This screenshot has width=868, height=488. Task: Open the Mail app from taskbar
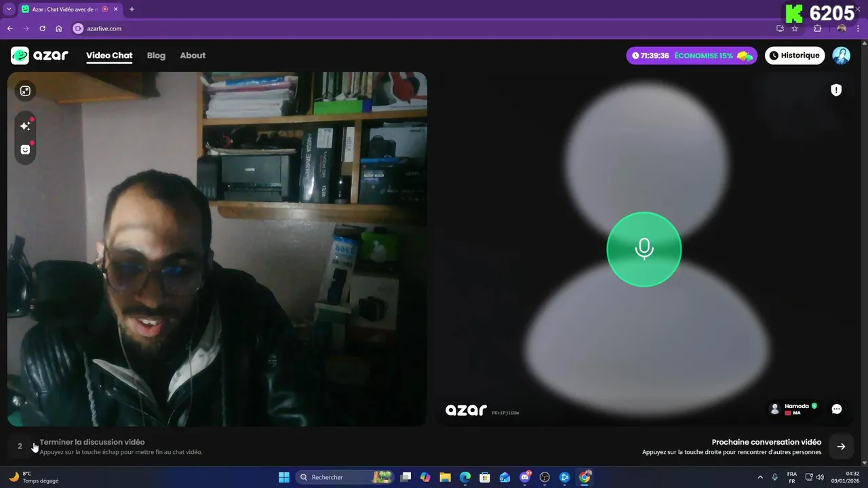(505, 477)
